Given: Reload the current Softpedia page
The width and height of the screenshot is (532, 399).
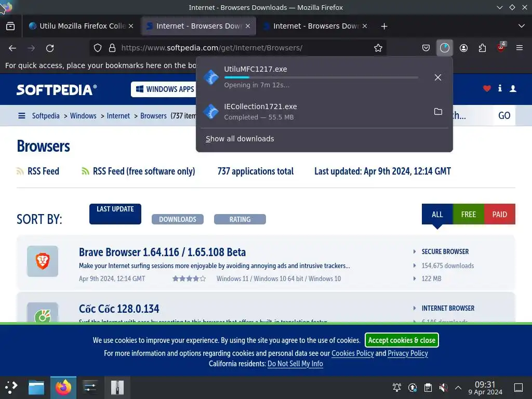Looking at the screenshot, I should (x=50, y=48).
